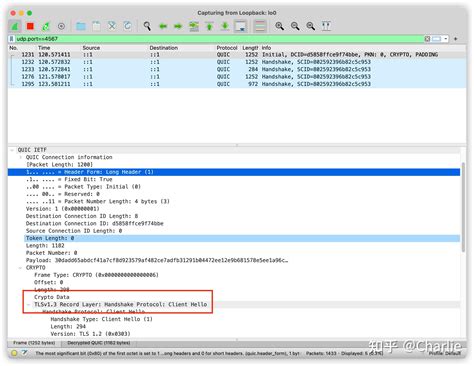Screen dimensions: 474x366
Task: Open a capture file with the folder icon
Action: pos(81,26)
